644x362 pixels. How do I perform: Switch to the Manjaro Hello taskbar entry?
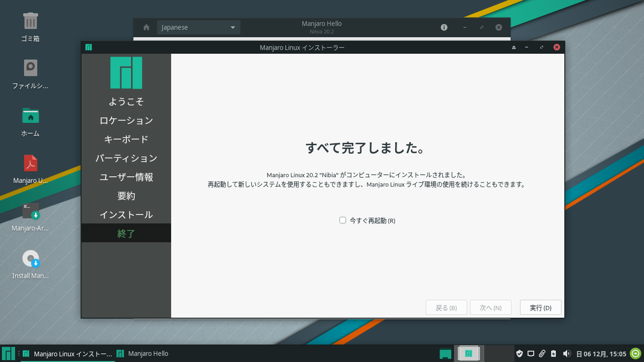(x=142, y=354)
